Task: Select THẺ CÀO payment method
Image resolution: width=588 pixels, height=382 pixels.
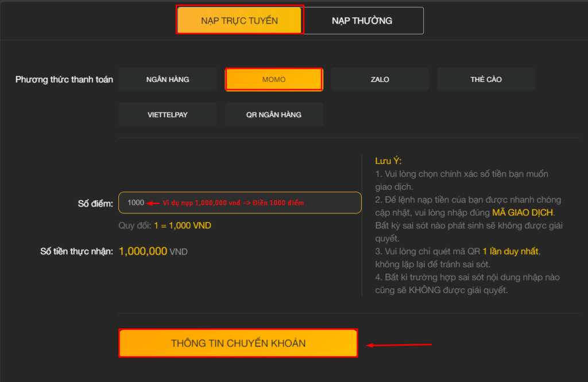Action: [486, 80]
